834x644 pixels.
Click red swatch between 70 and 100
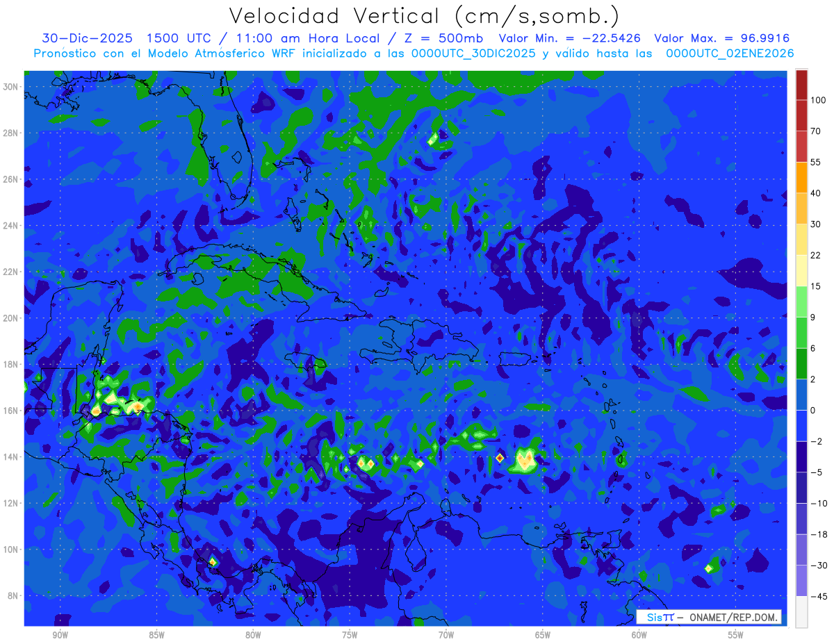coord(801,115)
